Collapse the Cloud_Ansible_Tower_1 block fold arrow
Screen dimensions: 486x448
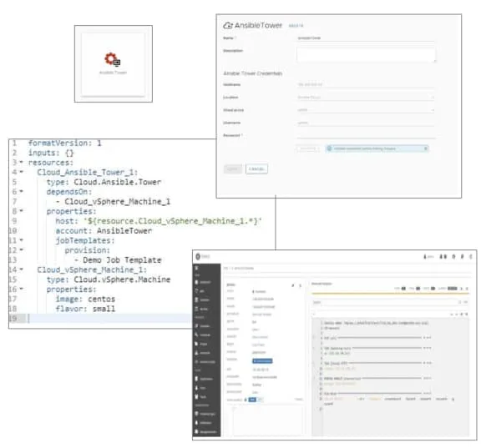22,172
